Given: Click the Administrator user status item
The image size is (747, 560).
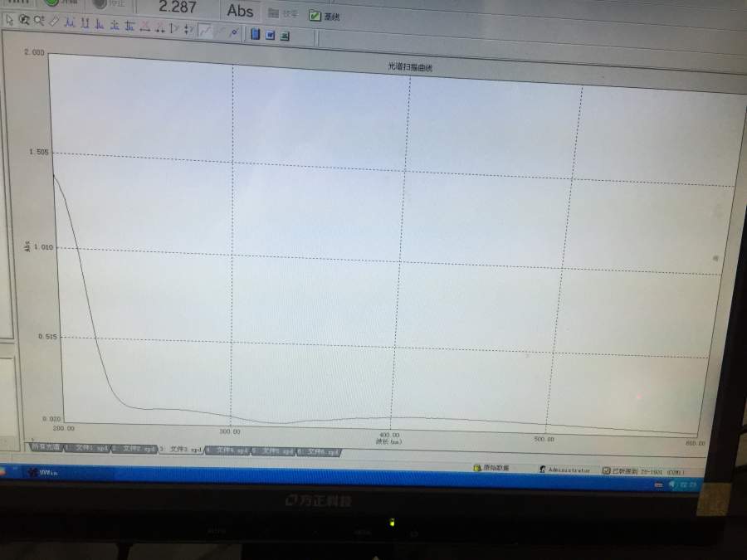Looking at the screenshot, I should (564, 470).
